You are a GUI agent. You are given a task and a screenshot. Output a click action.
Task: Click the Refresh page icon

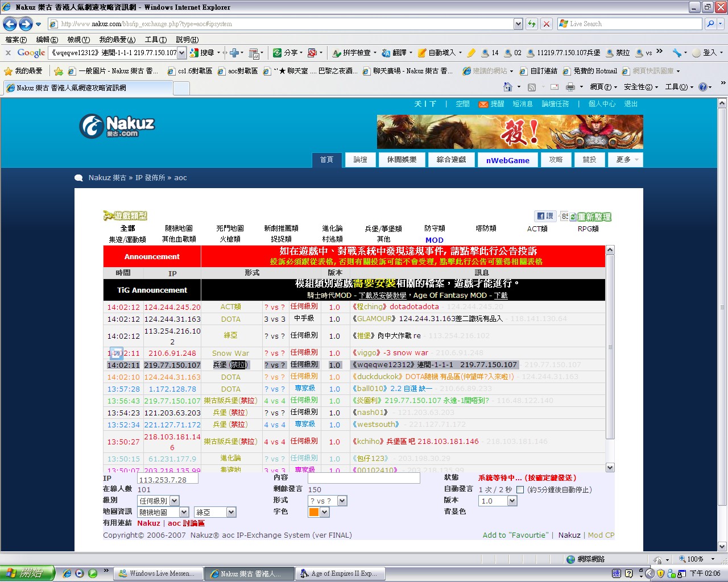pos(532,24)
